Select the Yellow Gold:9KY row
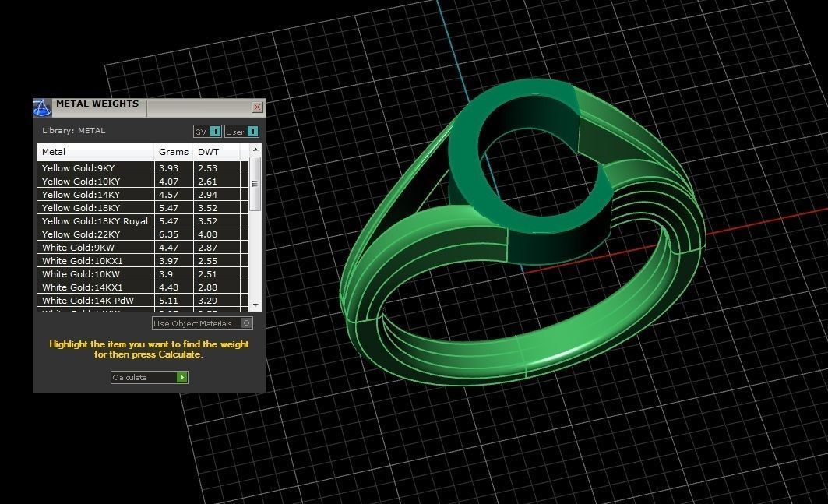Screen dimensions: 828x504 (x=143, y=168)
